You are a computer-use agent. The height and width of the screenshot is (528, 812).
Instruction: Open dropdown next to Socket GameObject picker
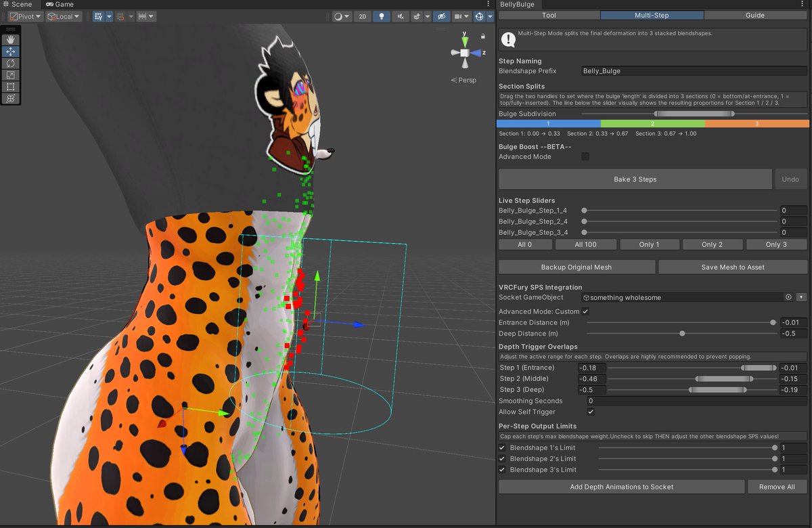[x=801, y=297]
